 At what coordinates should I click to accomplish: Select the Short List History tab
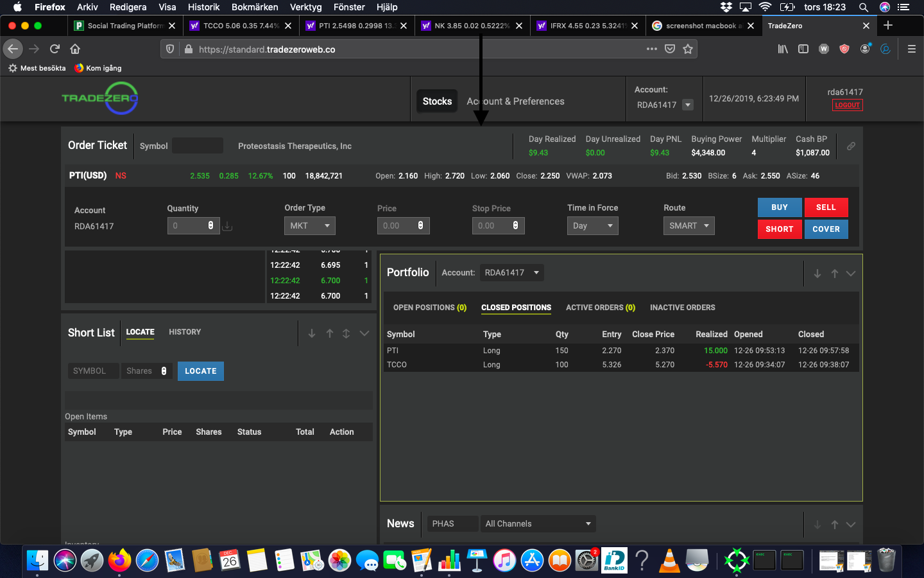(x=185, y=332)
